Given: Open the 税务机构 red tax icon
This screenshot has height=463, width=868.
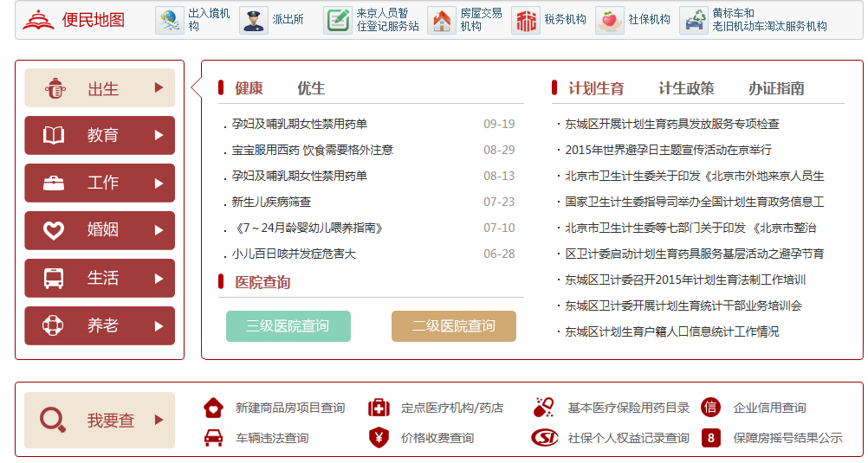Looking at the screenshot, I should [x=526, y=21].
